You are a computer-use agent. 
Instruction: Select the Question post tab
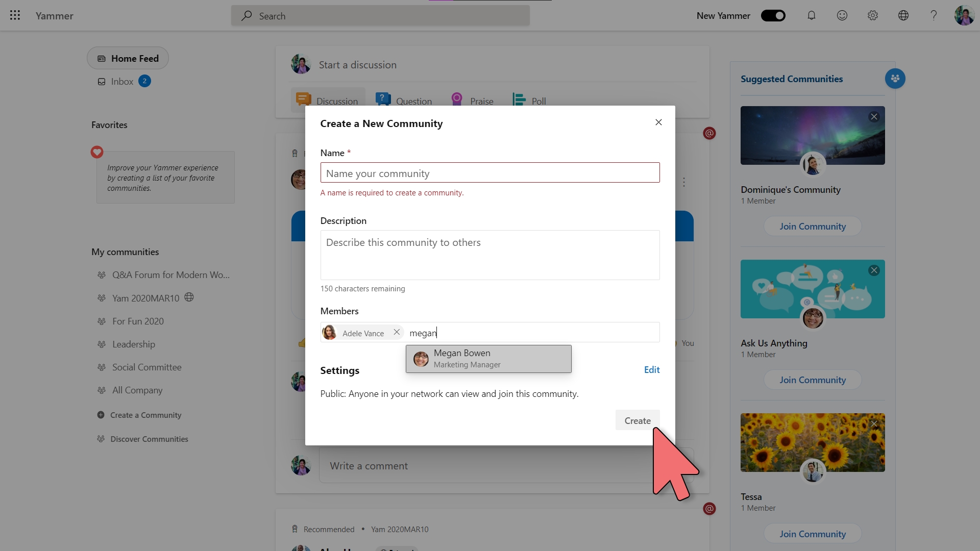click(x=404, y=100)
